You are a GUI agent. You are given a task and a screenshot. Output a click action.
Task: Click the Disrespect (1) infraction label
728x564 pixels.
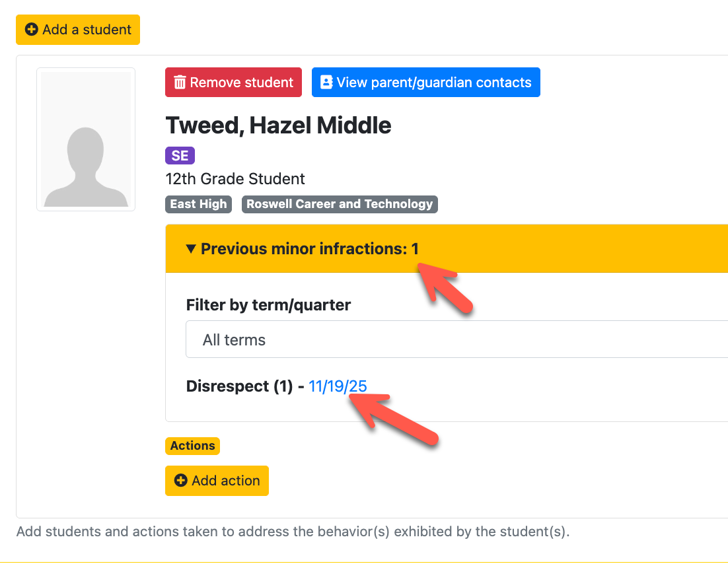click(240, 386)
